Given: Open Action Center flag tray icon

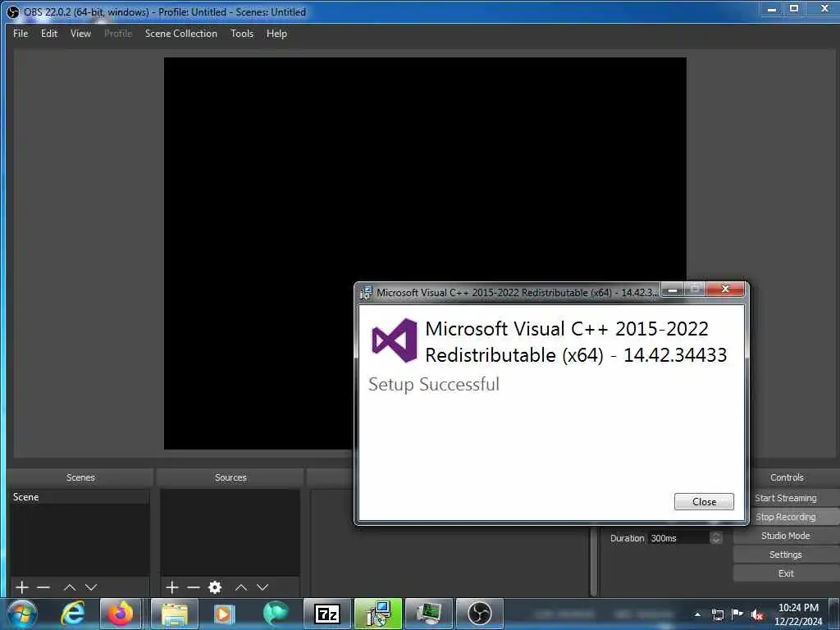Looking at the screenshot, I should pos(737,614).
